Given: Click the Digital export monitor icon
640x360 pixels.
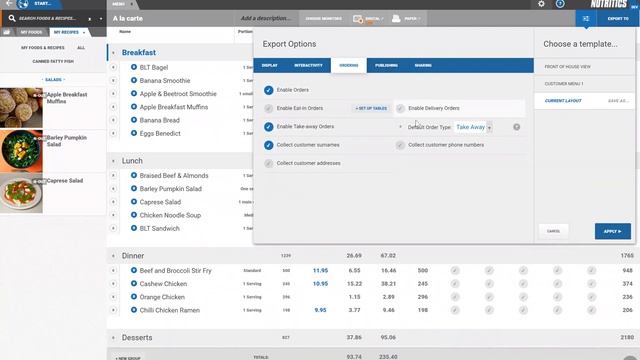Looking at the screenshot, I should (358, 19).
